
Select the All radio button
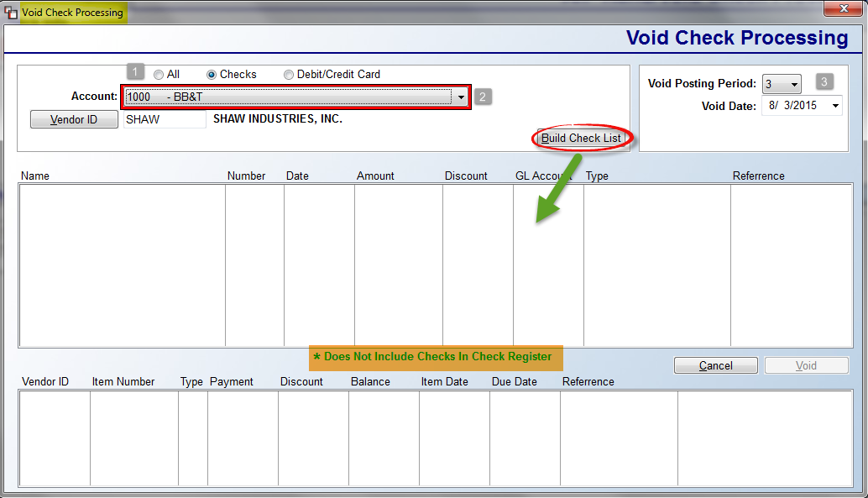coord(159,75)
